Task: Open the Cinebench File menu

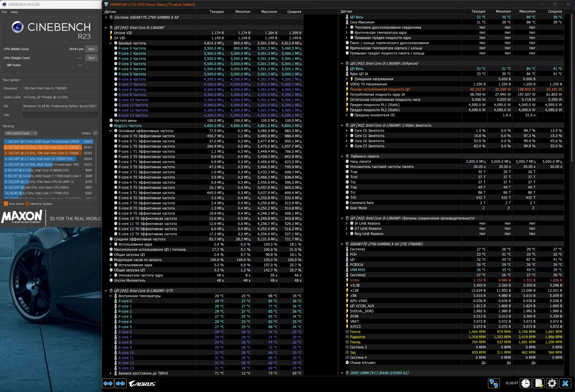Action: point(4,12)
